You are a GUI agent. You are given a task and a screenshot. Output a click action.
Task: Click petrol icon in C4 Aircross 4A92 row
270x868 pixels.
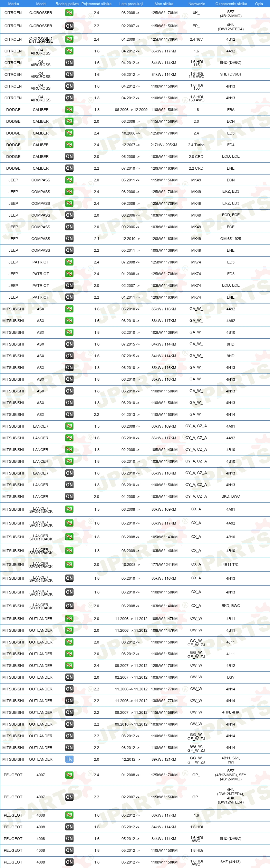[69, 51]
